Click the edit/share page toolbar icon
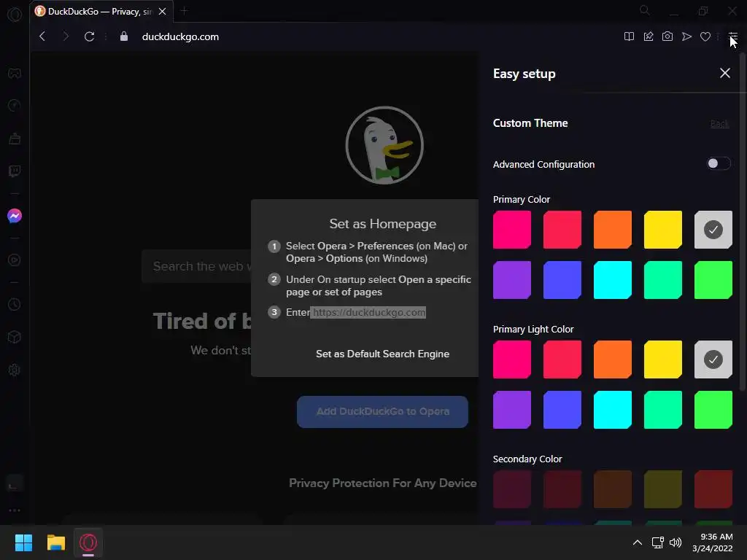 click(x=649, y=36)
